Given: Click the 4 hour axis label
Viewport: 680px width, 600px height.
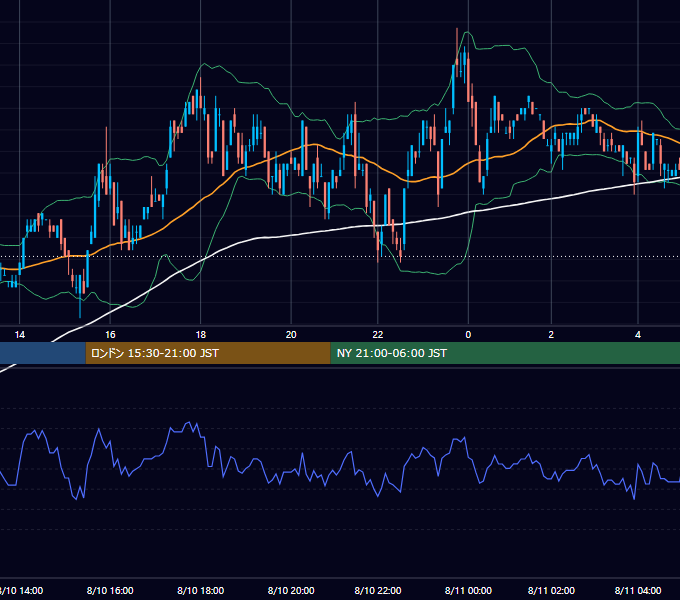Looking at the screenshot, I should [x=638, y=335].
